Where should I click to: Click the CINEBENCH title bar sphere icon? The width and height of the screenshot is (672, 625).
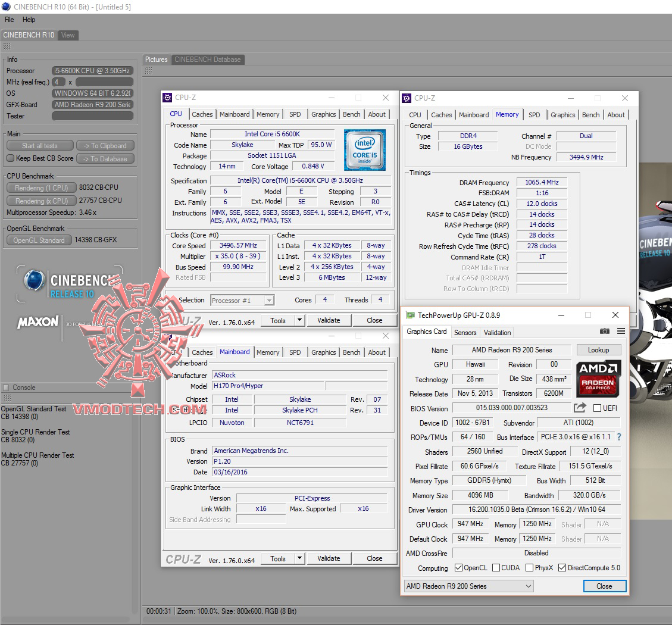pos(6,7)
